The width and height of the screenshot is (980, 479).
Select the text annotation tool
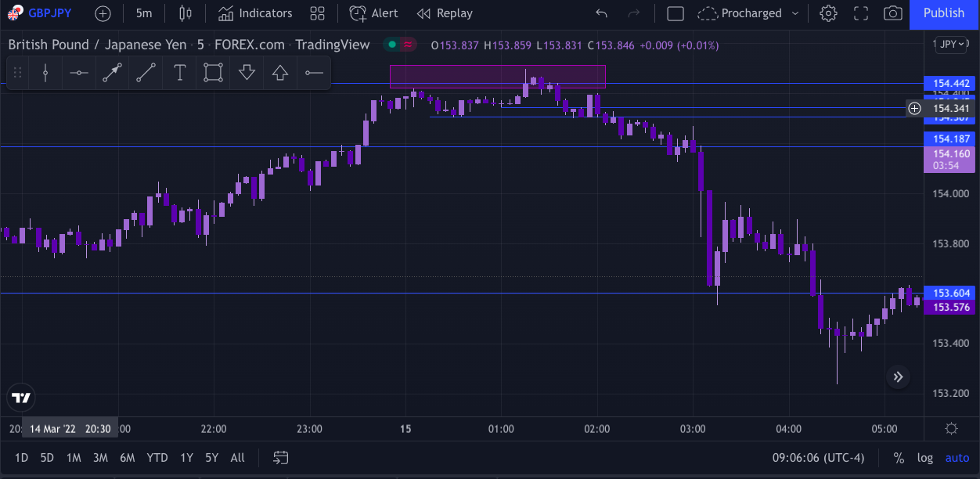click(179, 74)
